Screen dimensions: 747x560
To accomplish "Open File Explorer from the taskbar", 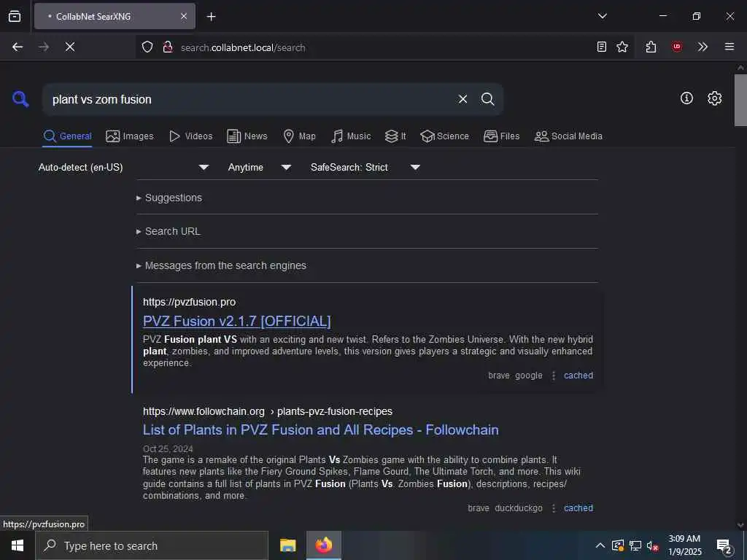I will tap(287, 545).
